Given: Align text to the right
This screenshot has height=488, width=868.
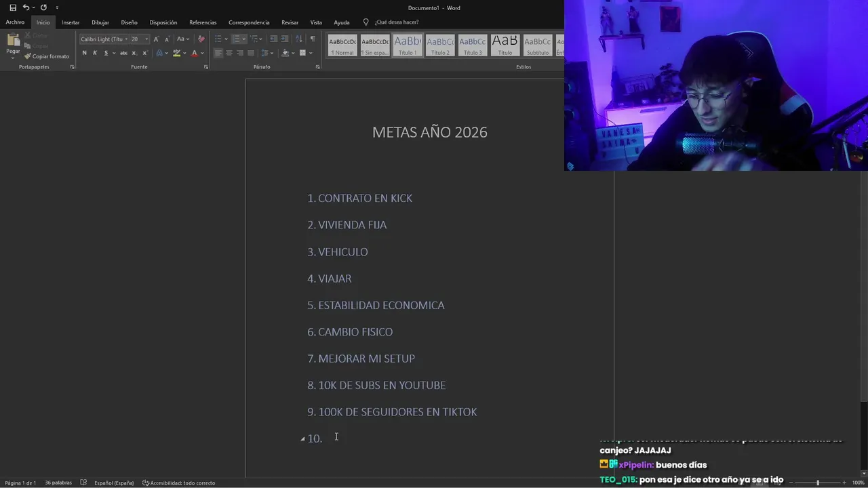Looking at the screenshot, I should 239,53.
